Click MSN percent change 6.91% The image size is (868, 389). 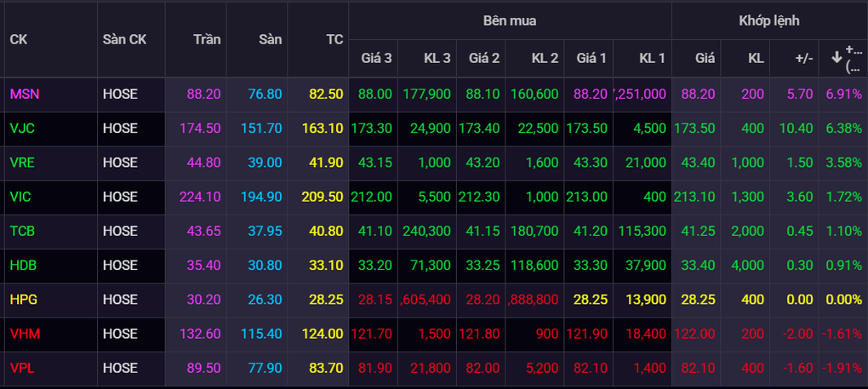coord(843,94)
